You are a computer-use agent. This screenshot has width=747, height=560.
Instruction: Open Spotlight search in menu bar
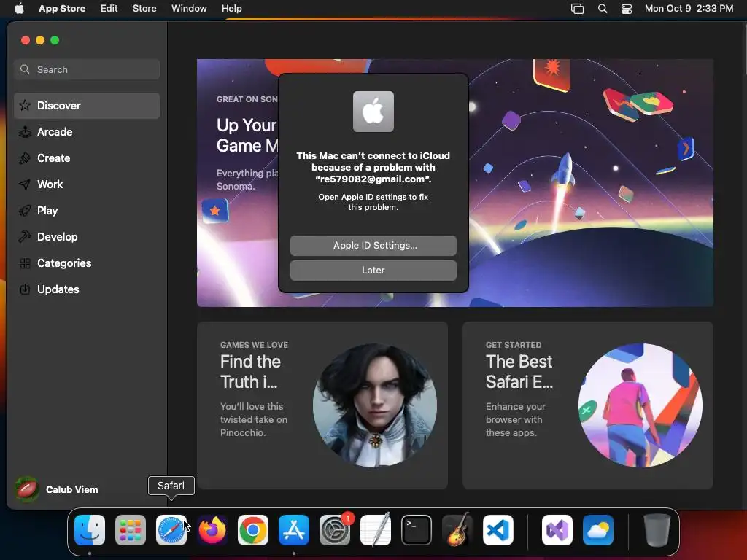pyautogui.click(x=602, y=8)
